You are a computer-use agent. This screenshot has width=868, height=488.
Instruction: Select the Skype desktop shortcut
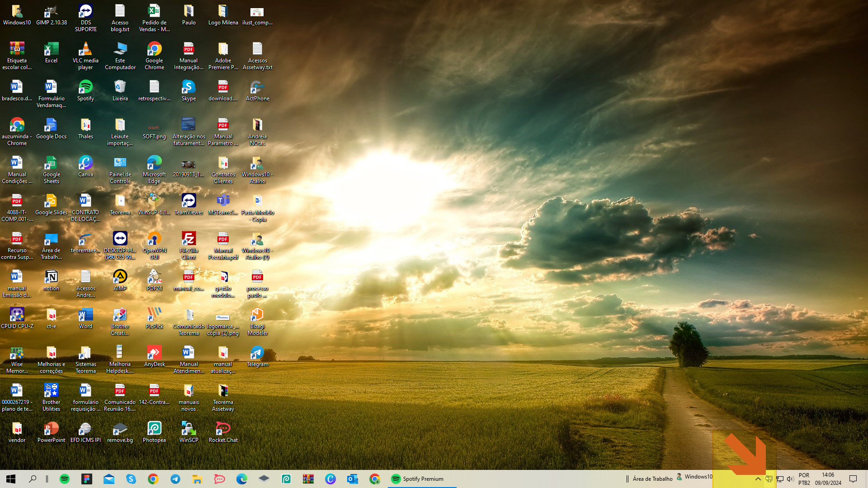pos(189,91)
